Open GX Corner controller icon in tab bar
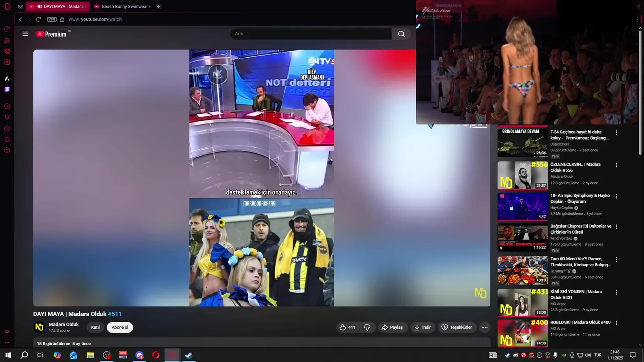Image resolution: width=644 pixels, height=362 pixels. click(x=20, y=7)
